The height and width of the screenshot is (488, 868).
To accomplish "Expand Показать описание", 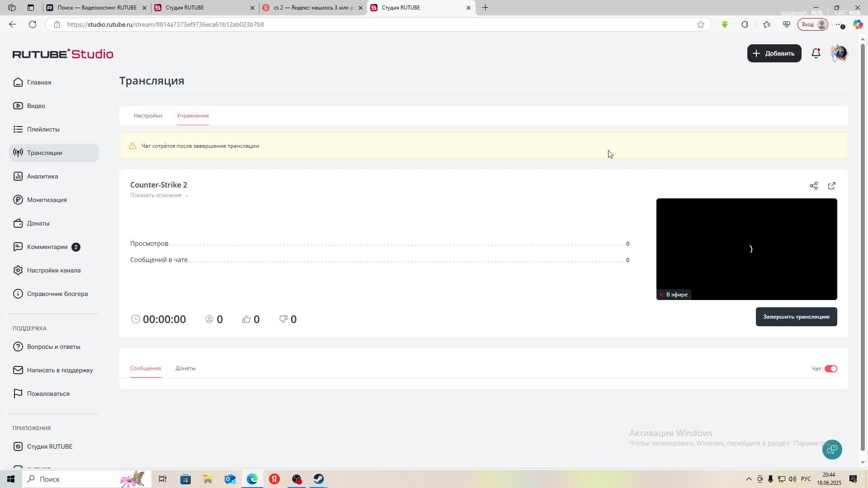I will tap(159, 195).
